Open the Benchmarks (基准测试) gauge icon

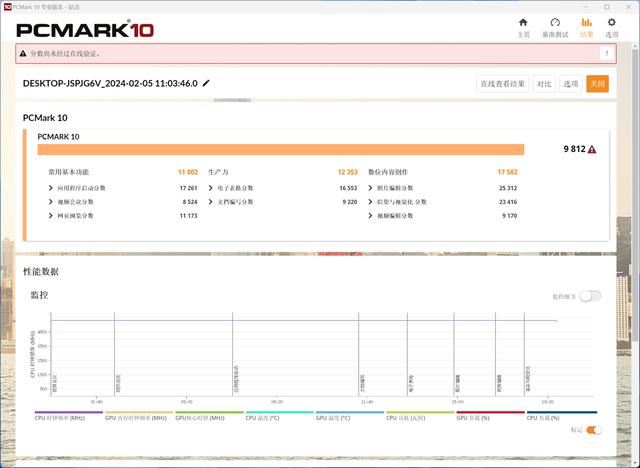[555, 28]
